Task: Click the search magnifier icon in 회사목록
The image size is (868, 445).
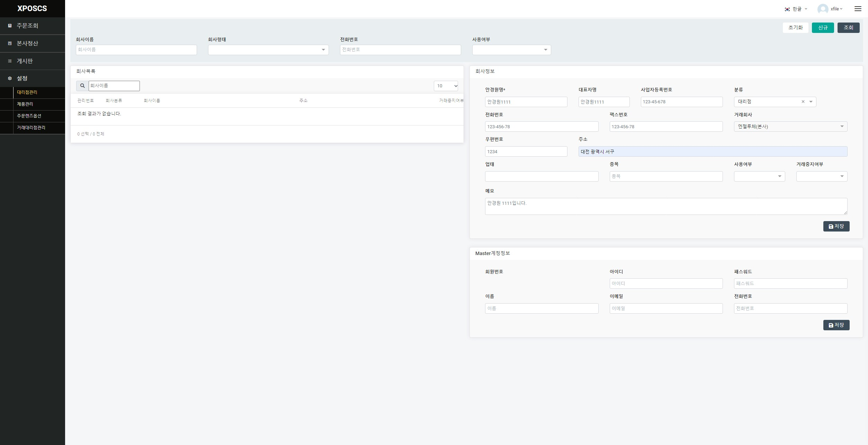Action: 82,86
